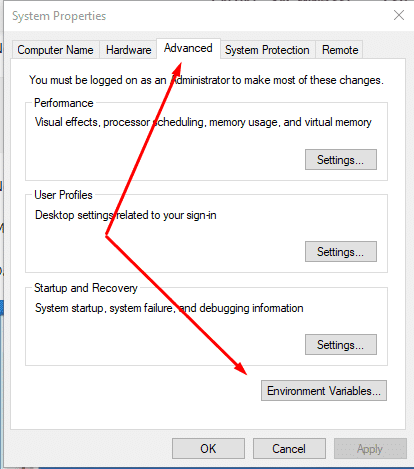Screen dimensions: 414x469
Task: Switch to the Remote tab
Action: click(x=340, y=50)
